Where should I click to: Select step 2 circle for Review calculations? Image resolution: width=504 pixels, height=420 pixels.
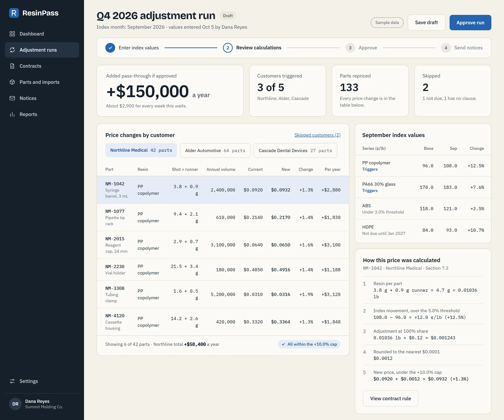(228, 48)
